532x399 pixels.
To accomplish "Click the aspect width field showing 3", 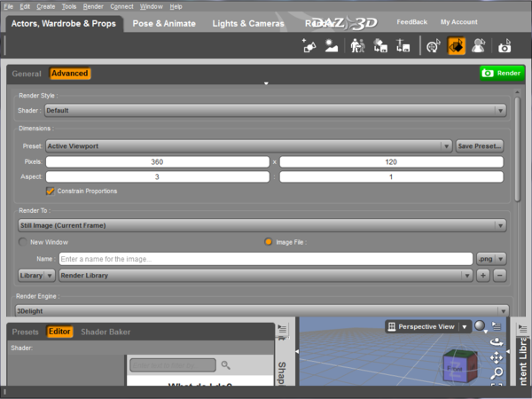I will pyautogui.click(x=158, y=176).
